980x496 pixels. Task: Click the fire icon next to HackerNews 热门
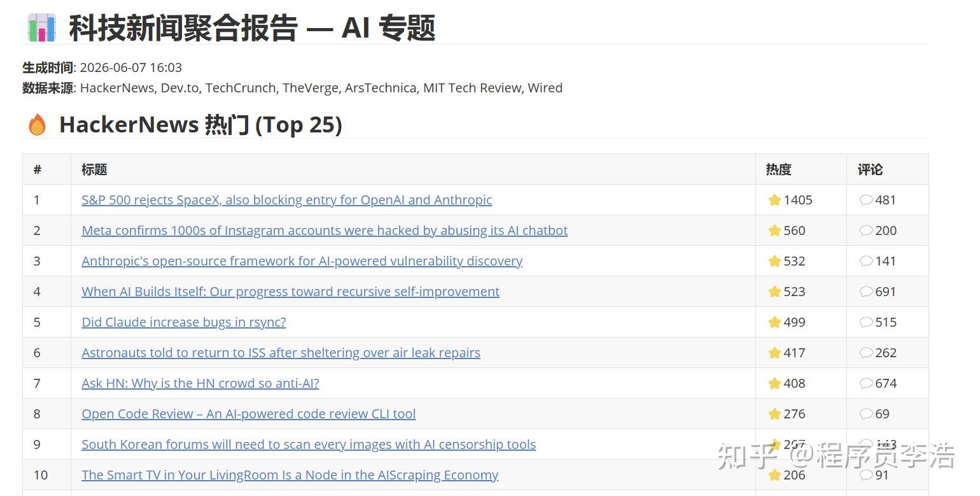(37, 125)
